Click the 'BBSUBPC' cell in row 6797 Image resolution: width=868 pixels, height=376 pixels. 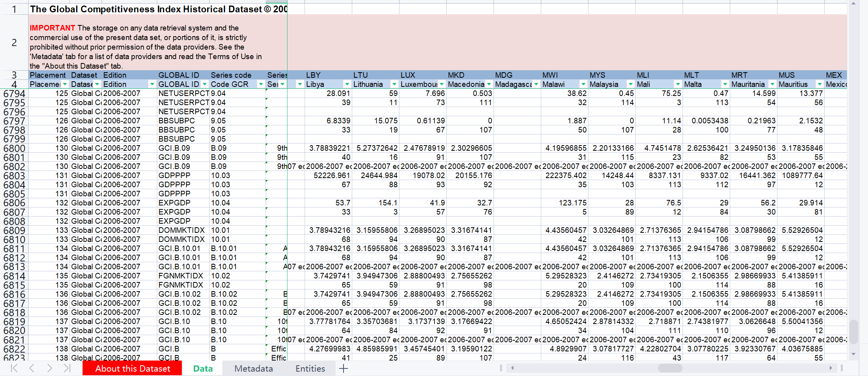coord(183,121)
